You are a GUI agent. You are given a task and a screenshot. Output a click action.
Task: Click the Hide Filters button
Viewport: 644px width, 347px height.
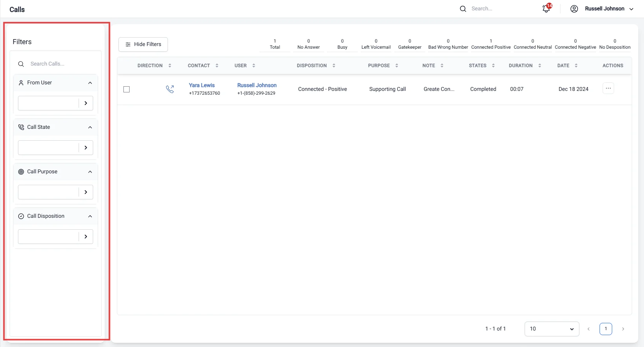click(143, 44)
